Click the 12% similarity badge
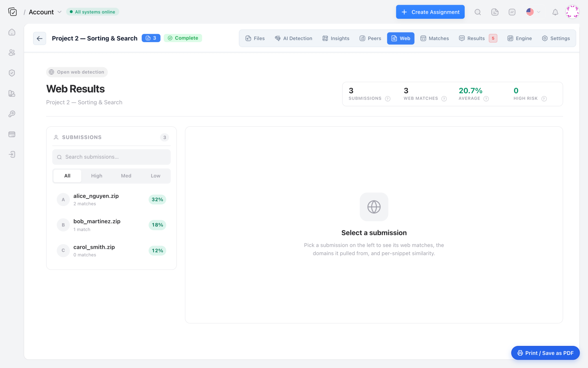 157,251
